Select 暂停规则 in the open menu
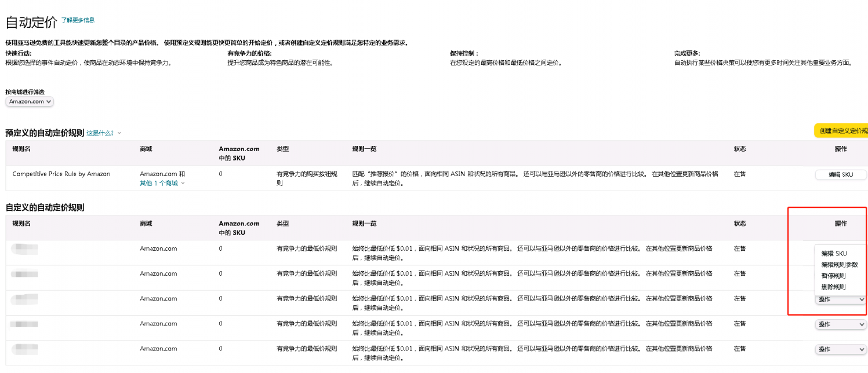Image resolution: width=868 pixels, height=373 pixels. click(x=833, y=276)
